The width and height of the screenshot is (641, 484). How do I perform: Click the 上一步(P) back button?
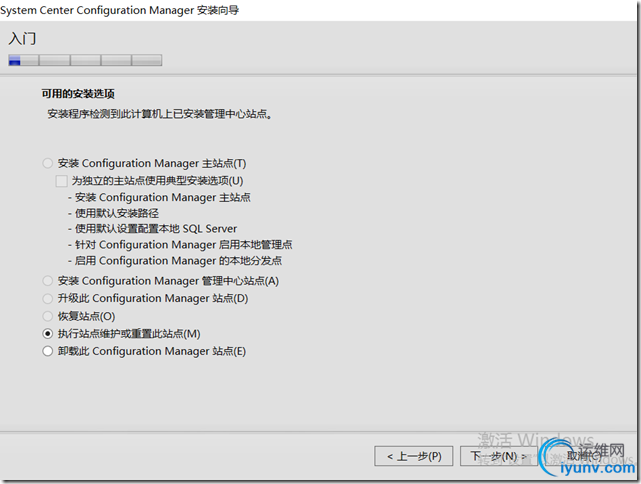[x=414, y=456]
